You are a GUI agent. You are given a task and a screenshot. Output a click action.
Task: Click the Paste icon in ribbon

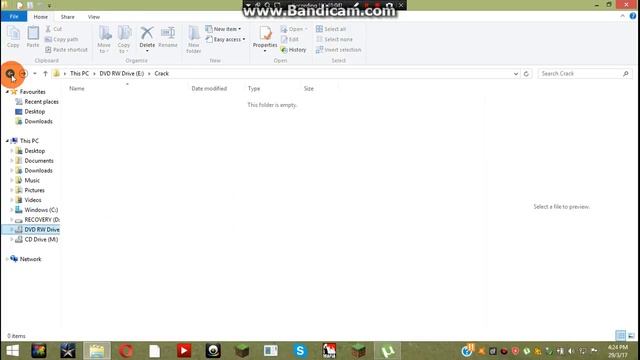pyautogui.click(x=33, y=33)
